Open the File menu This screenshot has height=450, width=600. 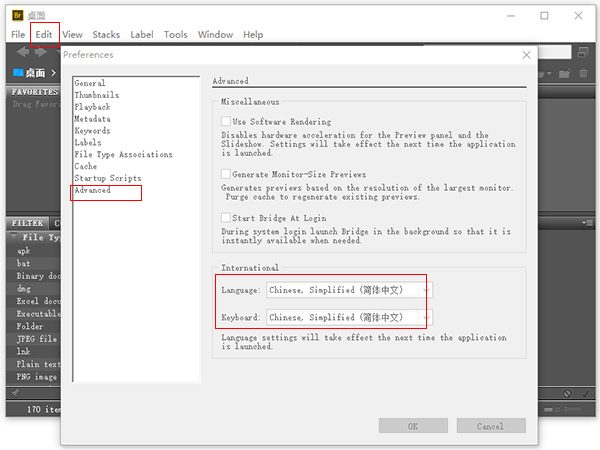[x=18, y=35]
